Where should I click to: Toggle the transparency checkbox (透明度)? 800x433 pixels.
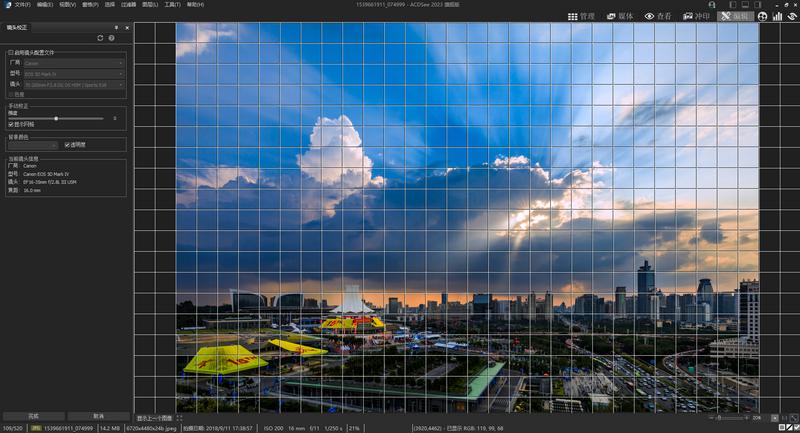tap(67, 145)
